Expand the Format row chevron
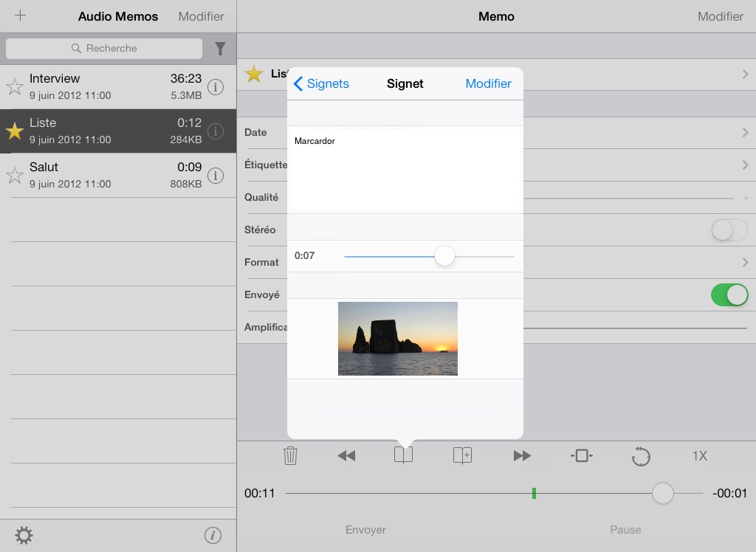 coord(745,262)
